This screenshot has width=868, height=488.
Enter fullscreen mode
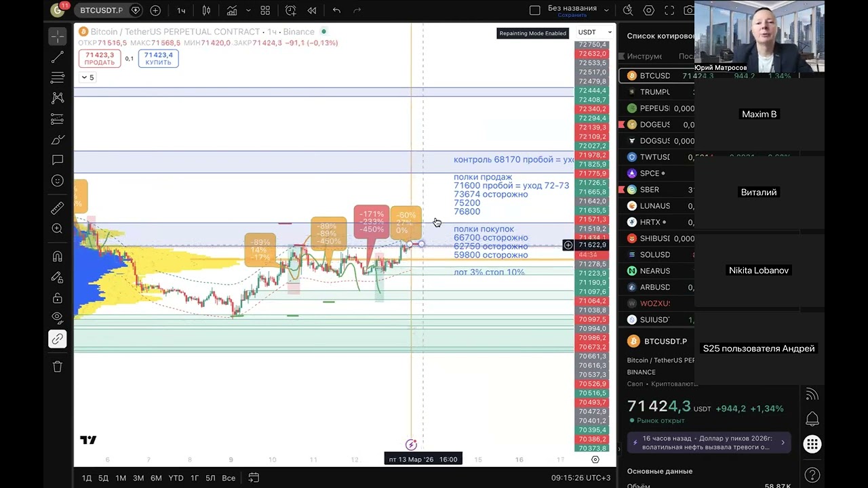click(670, 10)
